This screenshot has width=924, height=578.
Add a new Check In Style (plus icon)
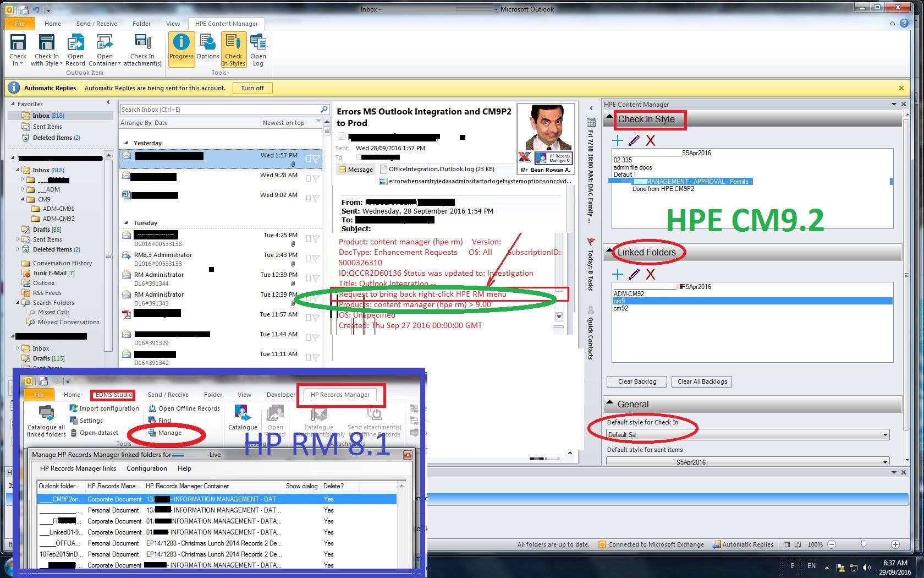[618, 140]
